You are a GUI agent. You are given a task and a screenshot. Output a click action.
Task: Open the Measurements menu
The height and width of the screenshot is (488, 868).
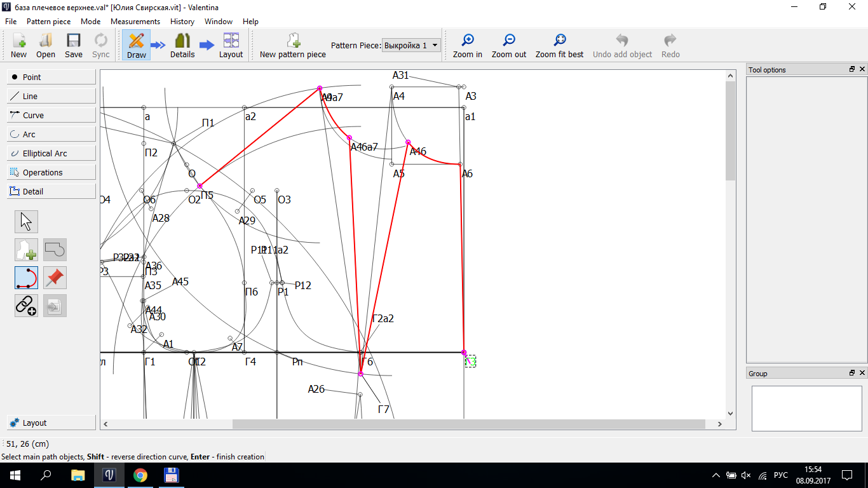pyautogui.click(x=135, y=21)
